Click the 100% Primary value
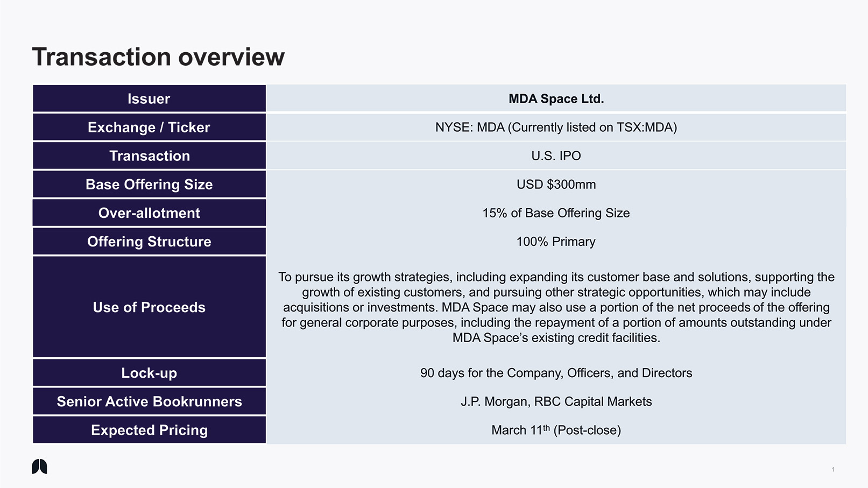 pyautogui.click(x=556, y=242)
